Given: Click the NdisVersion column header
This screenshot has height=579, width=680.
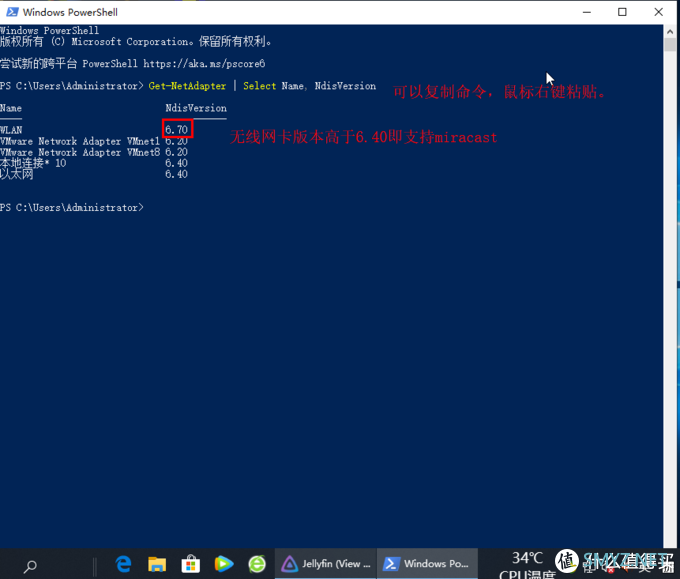Looking at the screenshot, I should point(196,108).
